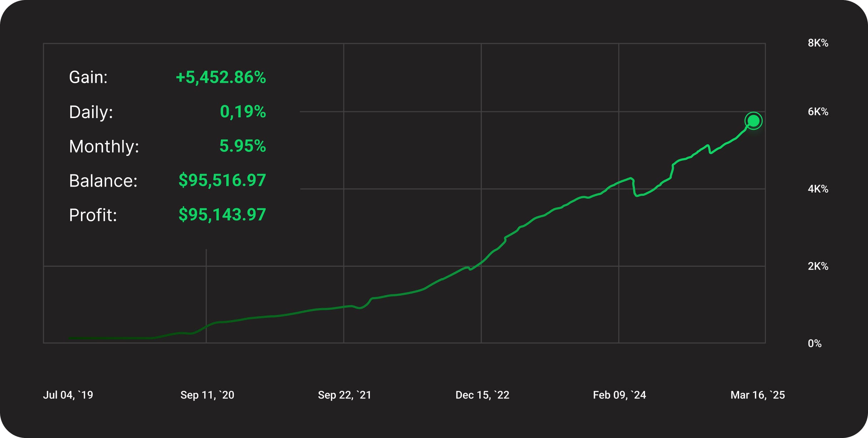This screenshot has width=868, height=438.
Task: Click the Profit amount $95,143.97
Action: click(222, 214)
